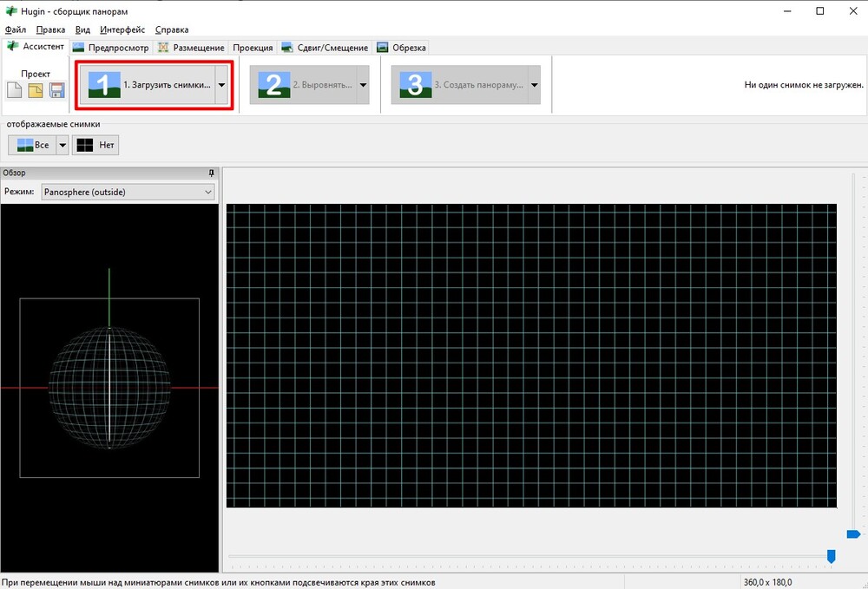This screenshot has width=868, height=589.
Task: Open the dropdown arrow beside 'Выровнять'
Action: [x=363, y=85]
